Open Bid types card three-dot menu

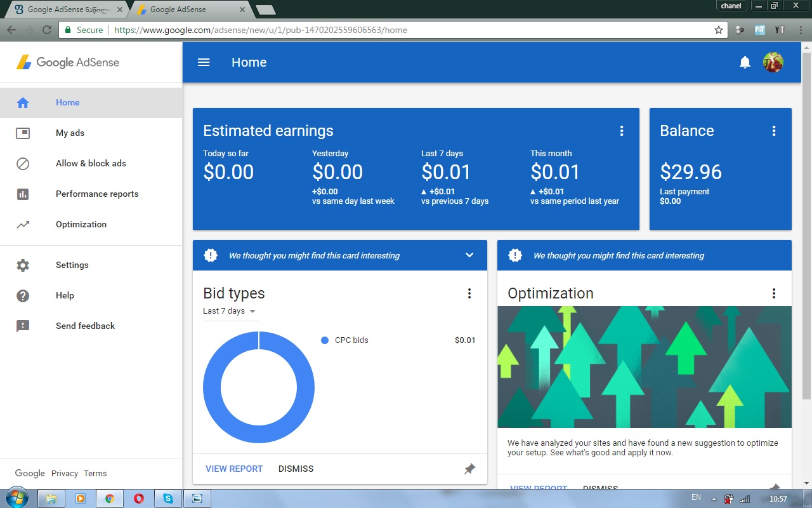[x=469, y=293]
